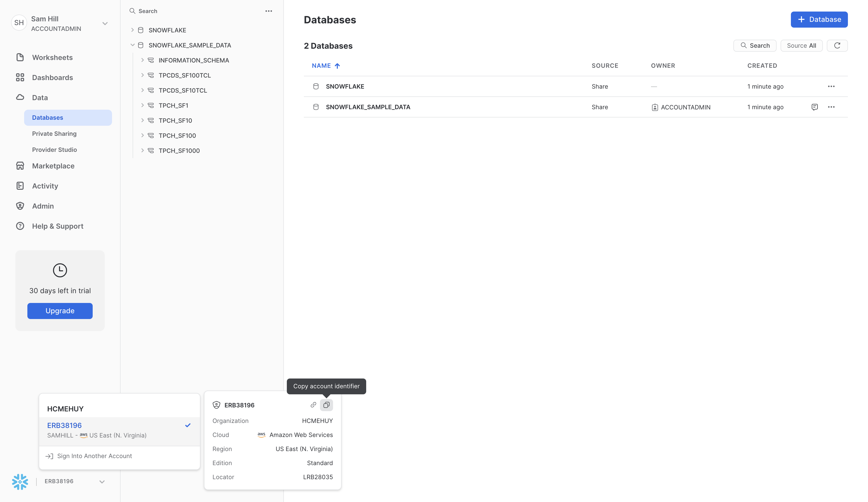
Task: Click the trial clock icon
Action: click(60, 270)
